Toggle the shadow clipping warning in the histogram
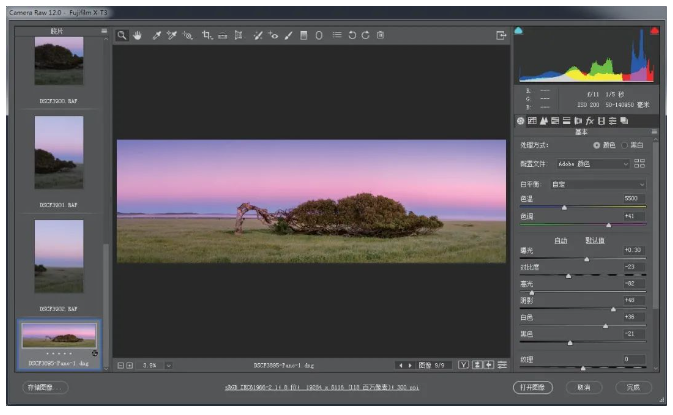 (x=519, y=31)
